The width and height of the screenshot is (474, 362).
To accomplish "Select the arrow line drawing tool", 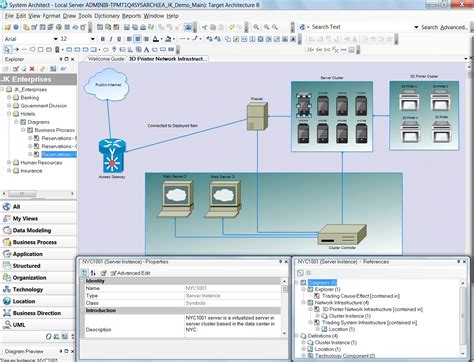I will pyautogui.click(x=16, y=50).
